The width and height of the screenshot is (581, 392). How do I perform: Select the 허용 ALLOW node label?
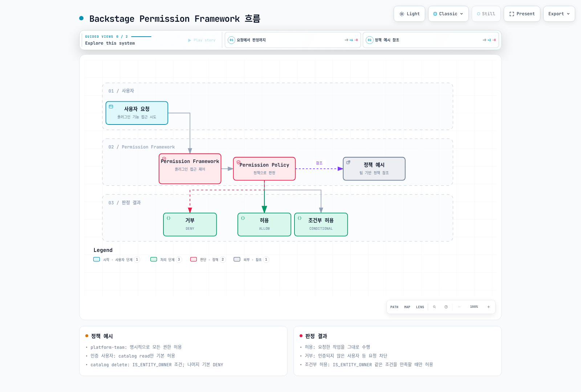point(264,229)
